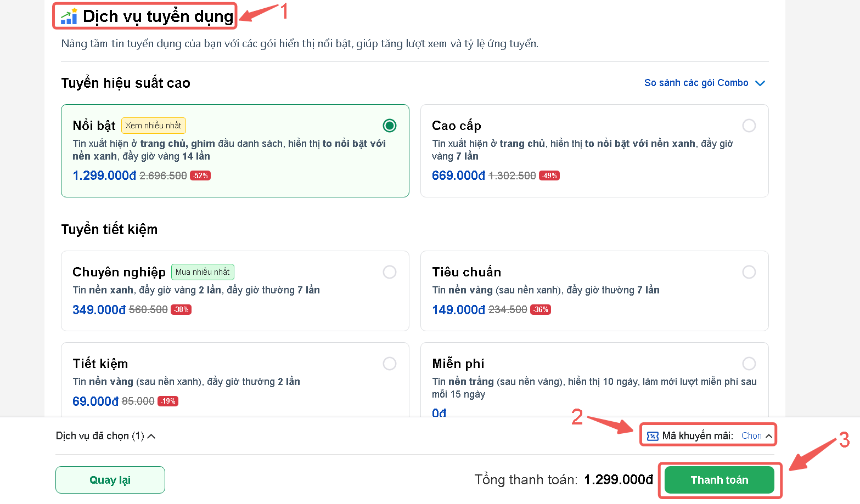The width and height of the screenshot is (860, 504).
Task: Click the -38% discount badge
Action: tap(181, 310)
